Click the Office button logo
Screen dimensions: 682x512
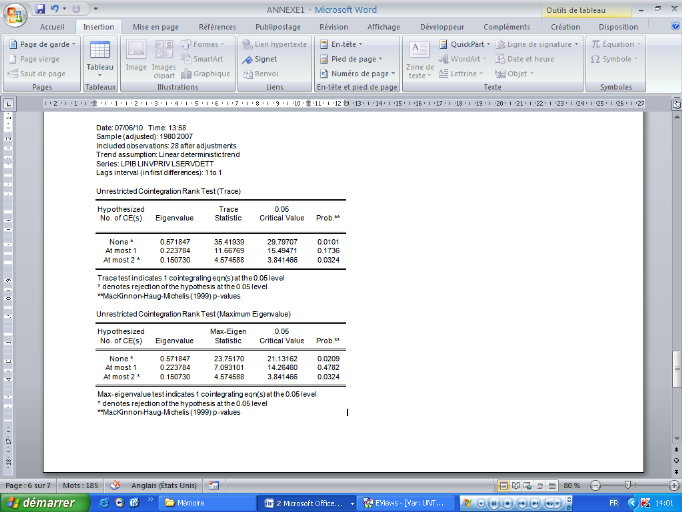click(14, 11)
